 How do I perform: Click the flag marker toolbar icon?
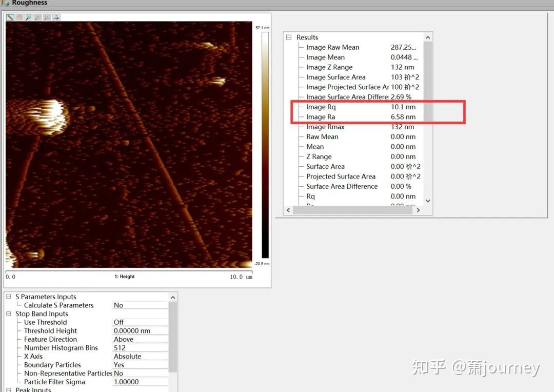coord(55,17)
